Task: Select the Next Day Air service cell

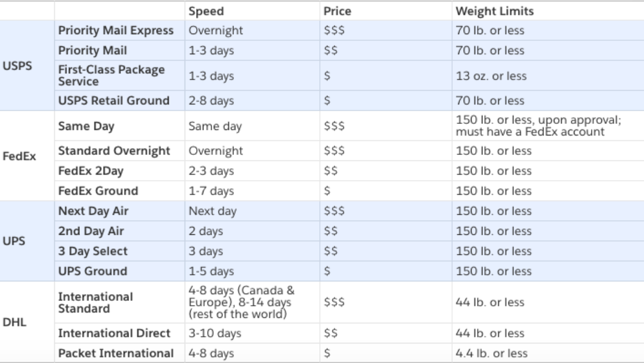Action: coord(93,211)
